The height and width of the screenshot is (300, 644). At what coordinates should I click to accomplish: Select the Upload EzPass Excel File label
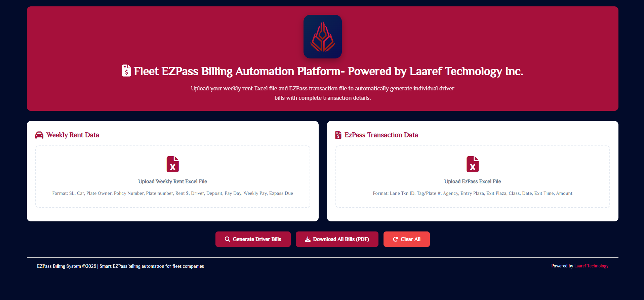coord(472,181)
